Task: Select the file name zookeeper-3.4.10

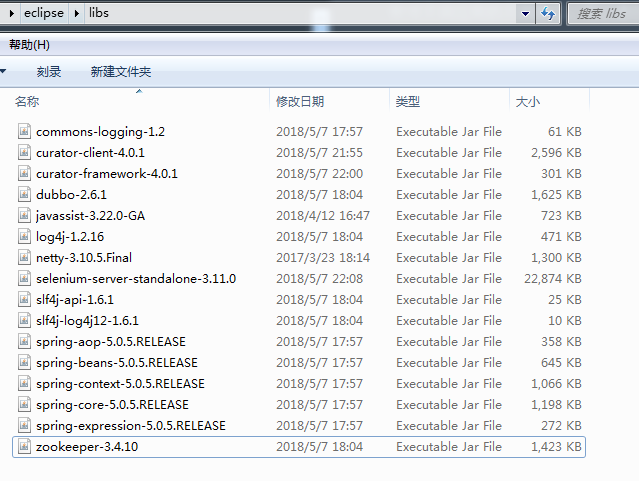Action: pos(87,447)
